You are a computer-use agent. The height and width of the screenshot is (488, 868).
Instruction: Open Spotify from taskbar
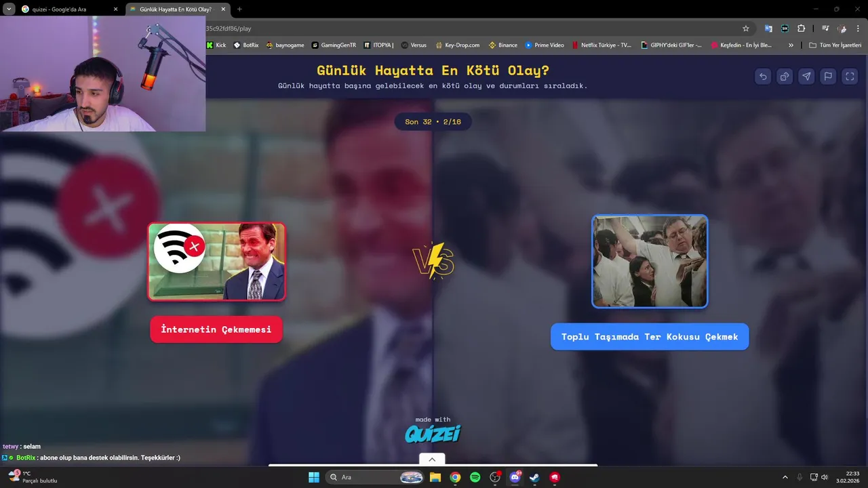[475, 477]
